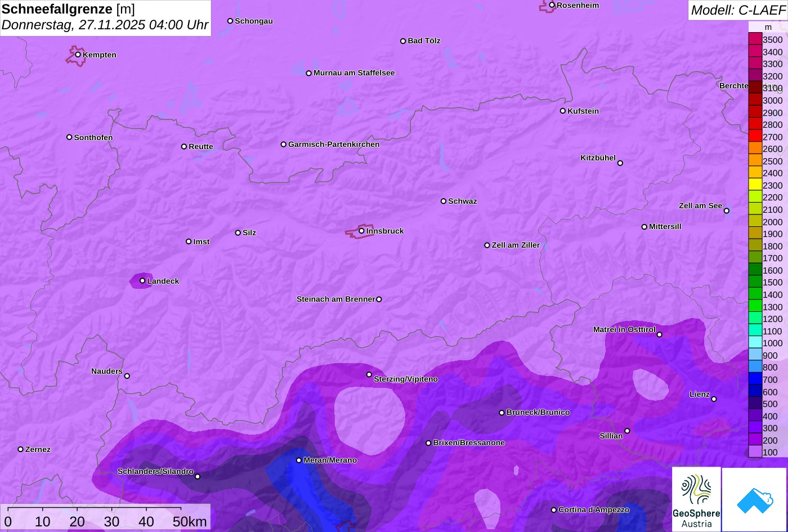Viewport: 788px width, 532px height.
Task: Select the Meran/Merano marker dot
Action: [x=299, y=460]
